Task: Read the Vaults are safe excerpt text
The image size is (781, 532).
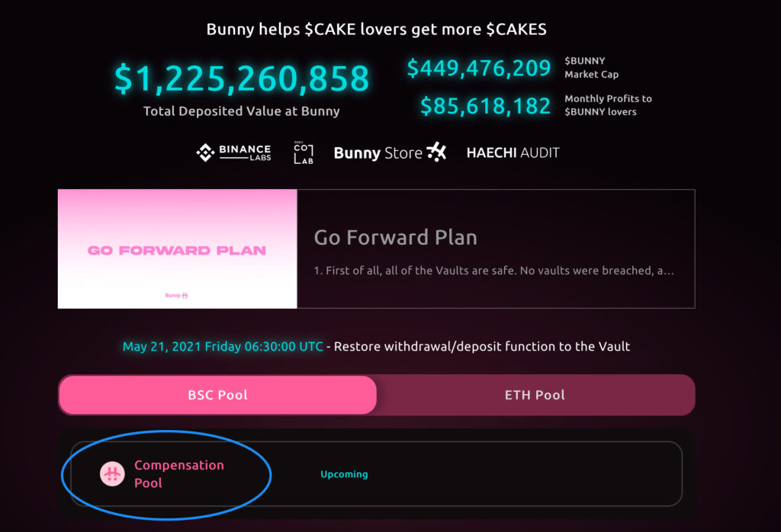Action: 493,271
